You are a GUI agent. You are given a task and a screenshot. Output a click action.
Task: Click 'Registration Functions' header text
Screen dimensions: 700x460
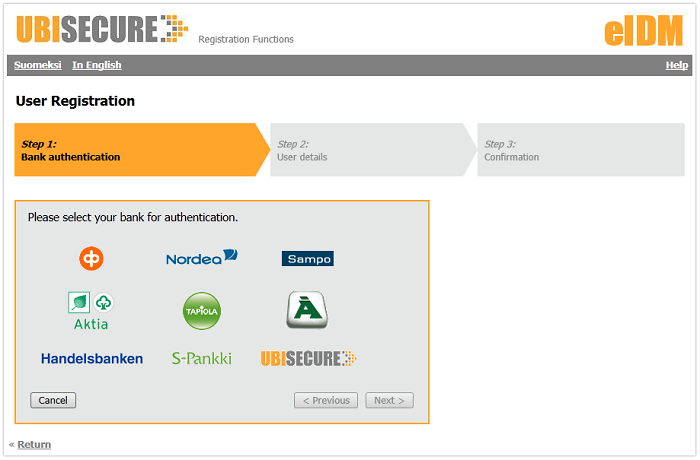[x=246, y=39]
